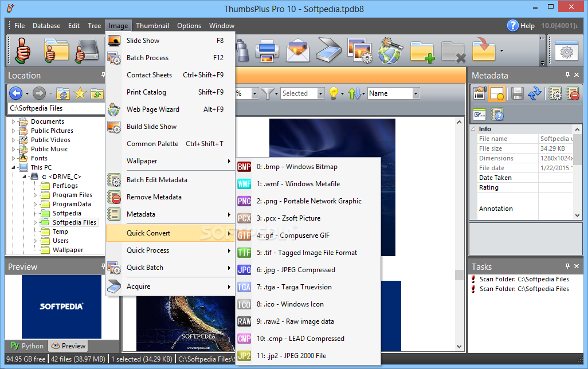
Task: Choose Batch Process menu entry
Action: (170, 58)
